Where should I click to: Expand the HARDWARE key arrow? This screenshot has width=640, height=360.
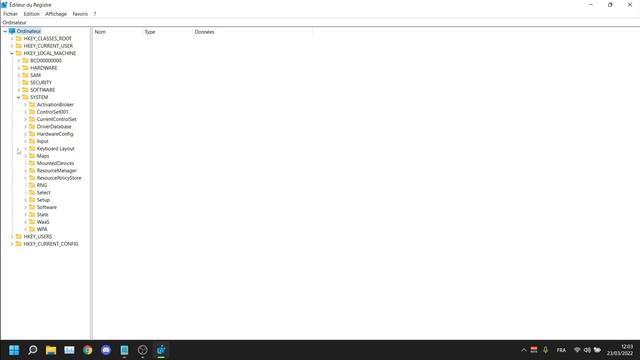click(18, 68)
